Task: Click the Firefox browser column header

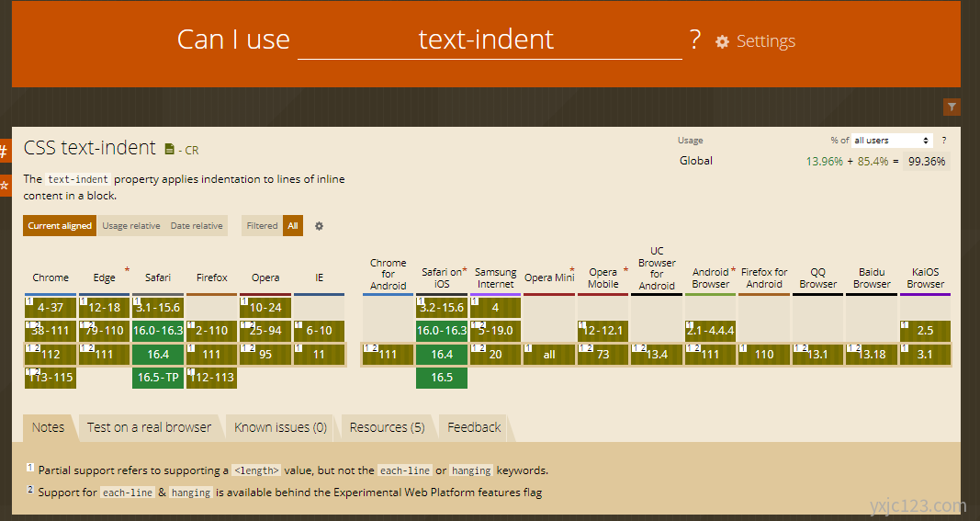Action: (x=211, y=277)
